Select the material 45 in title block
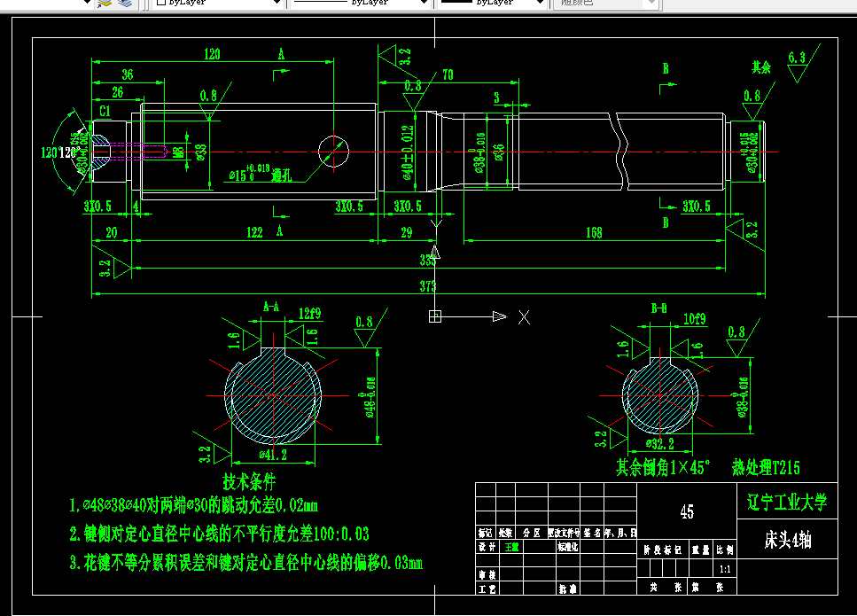Viewport: 857px width, 616px height. point(687,511)
